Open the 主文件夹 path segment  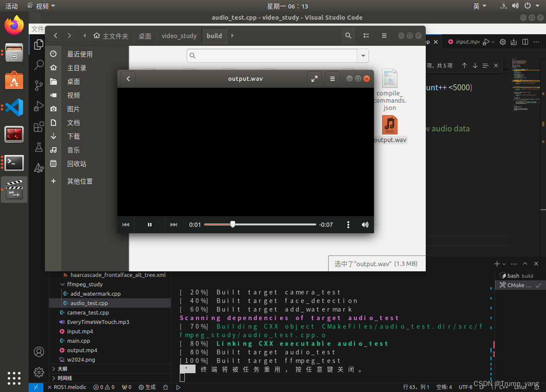click(111, 36)
